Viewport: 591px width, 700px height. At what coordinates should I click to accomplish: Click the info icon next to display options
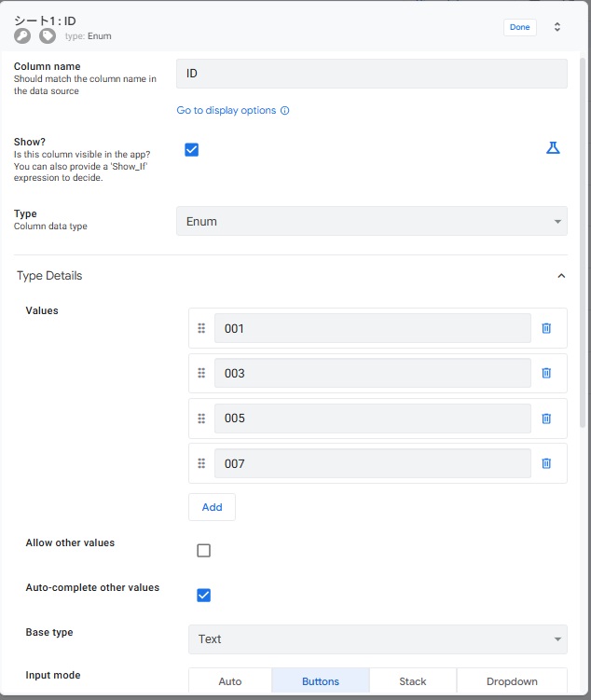coord(285,111)
